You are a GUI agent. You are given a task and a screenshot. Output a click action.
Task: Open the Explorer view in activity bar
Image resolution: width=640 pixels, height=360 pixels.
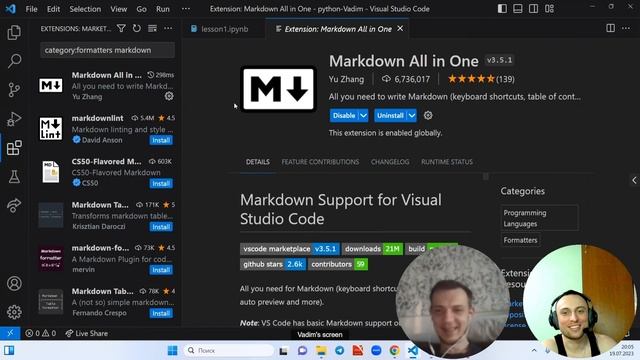pos(14,33)
